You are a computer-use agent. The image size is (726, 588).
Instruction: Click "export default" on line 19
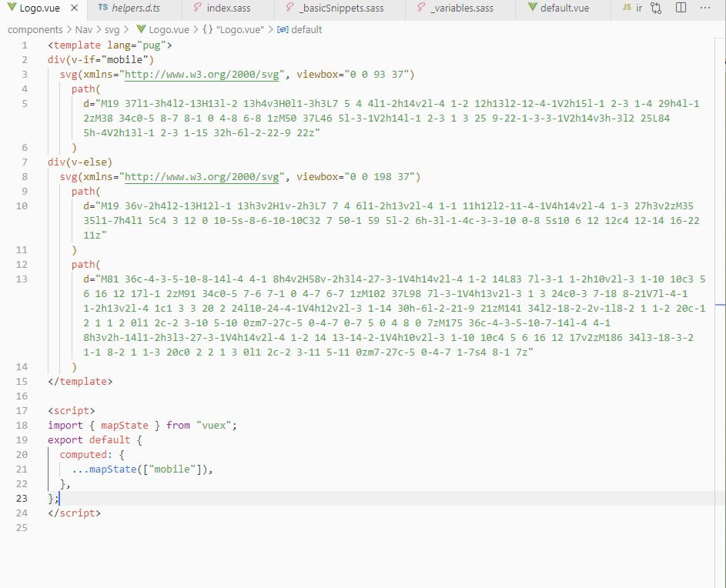(x=89, y=439)
